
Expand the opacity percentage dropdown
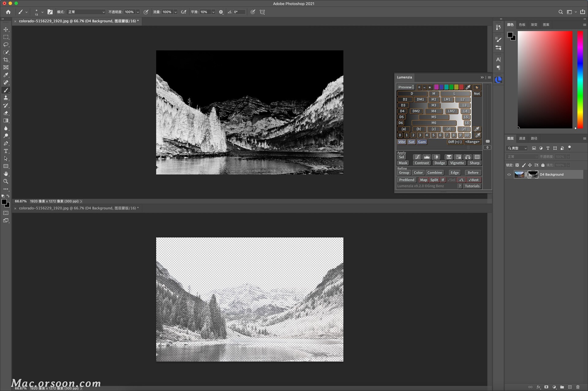click(x=138, y=12)
